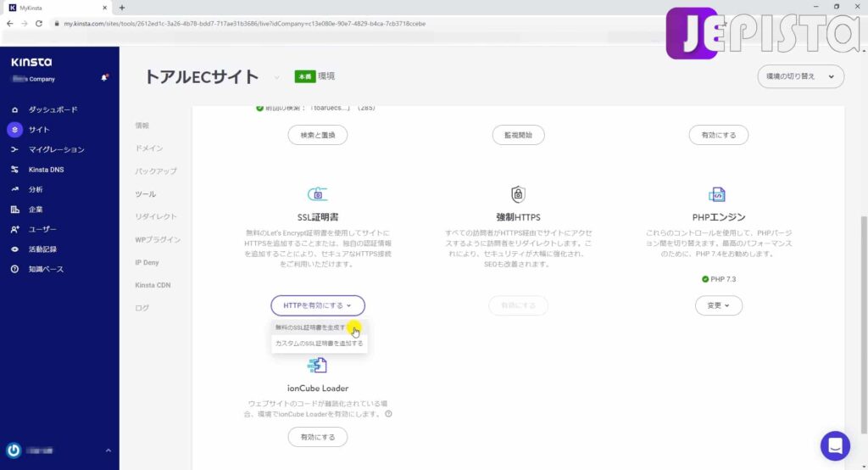The height and width of the screenshot is (470, 868).
Task: Click the マイグレーション arrow icon
Action: 15,149
